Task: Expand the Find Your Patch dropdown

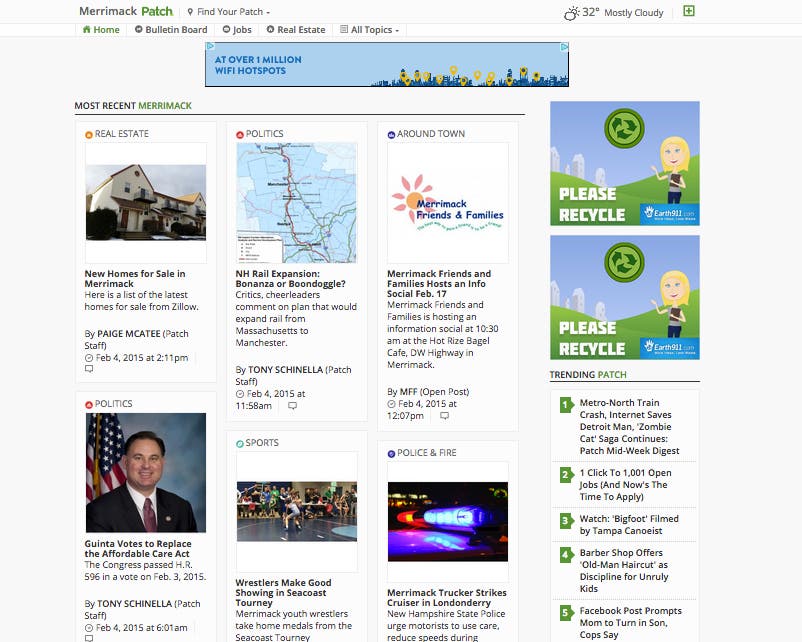Action: pyautogui.click(x=229, y=12)
